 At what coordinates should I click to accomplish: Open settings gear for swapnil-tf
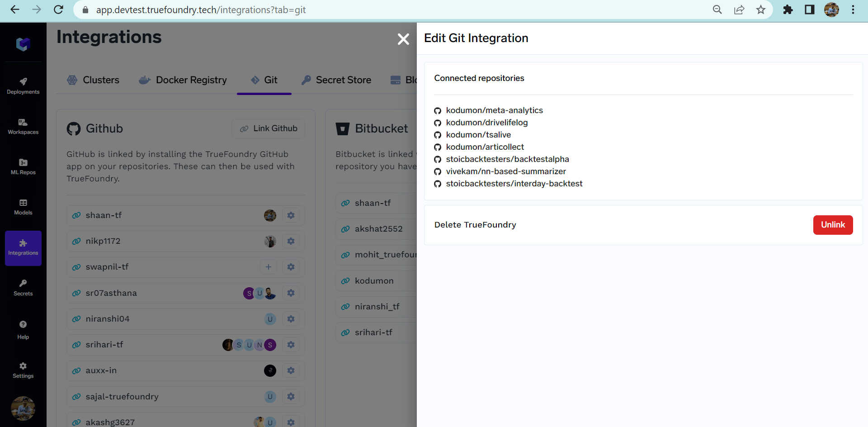[291, 267]
